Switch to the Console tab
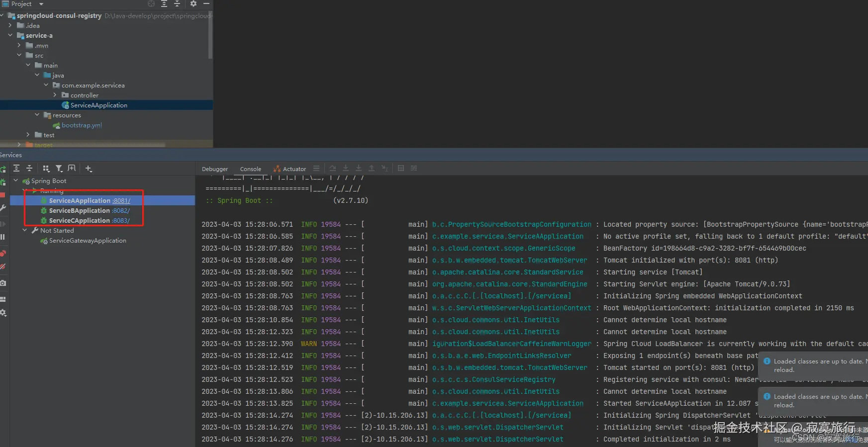The height and width of the screenshot is (447, 868). coord(251,169)
